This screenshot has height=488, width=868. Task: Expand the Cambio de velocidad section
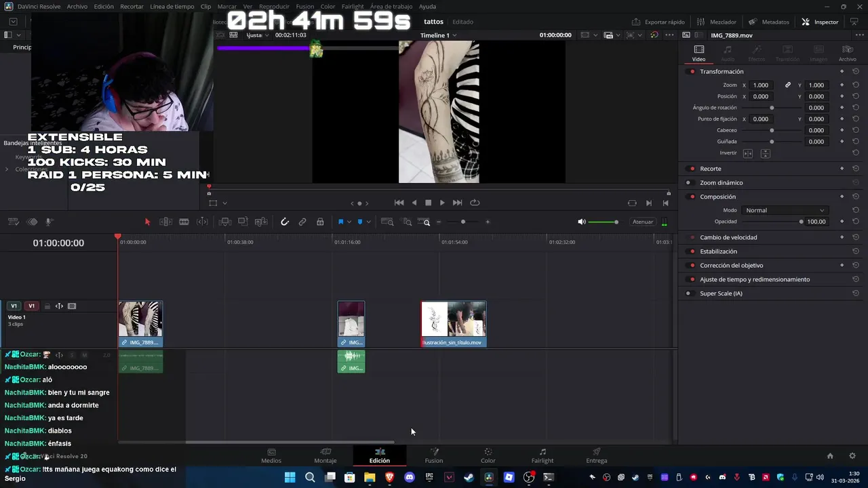[x=728, y=237]
